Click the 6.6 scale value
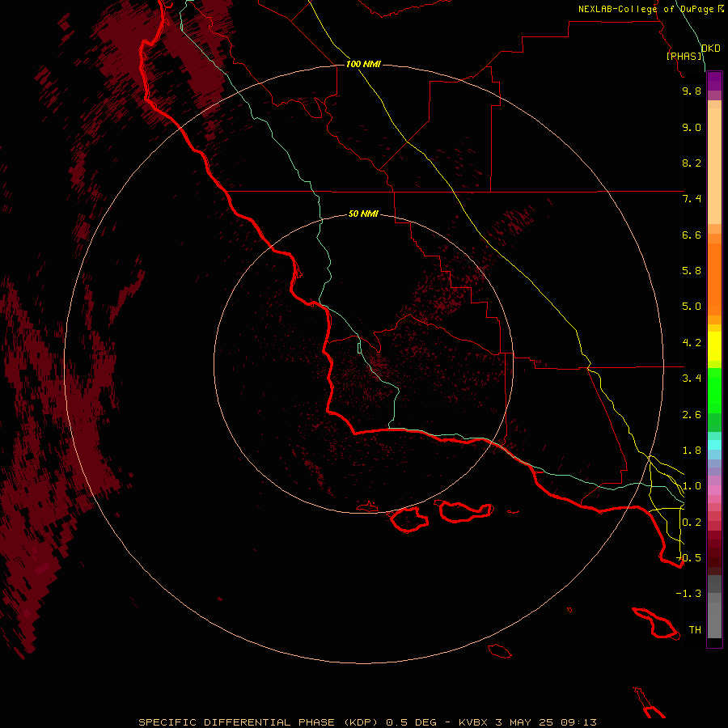The height and width of the screenshot is (728, 728). point(692,235)
